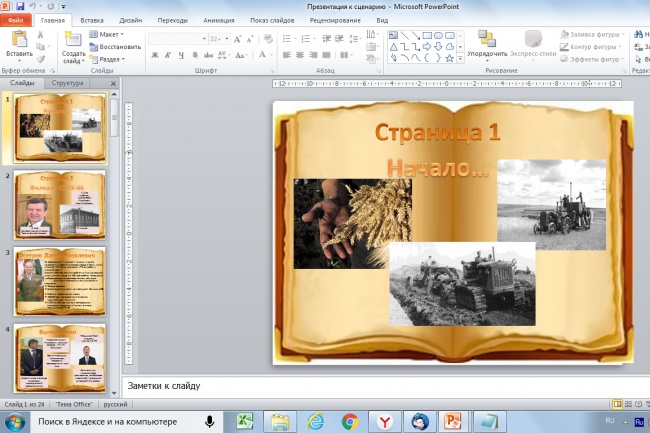Select slide 3 thumbnail Осетров
The image size is (650, 433).
[x=60, y=281]
